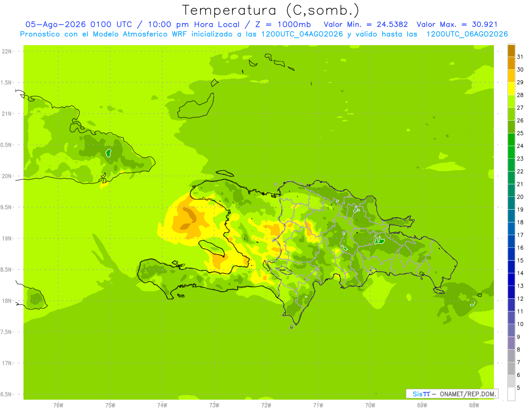
Task: Click the "68W" longitude label
Action: click(x=474, y=405)
